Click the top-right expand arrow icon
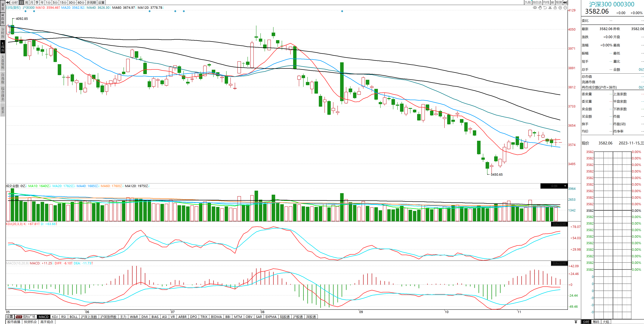Image resolution: width=644 pixels, height=324 pixels. pyautogui.click(x=565, y=3)
